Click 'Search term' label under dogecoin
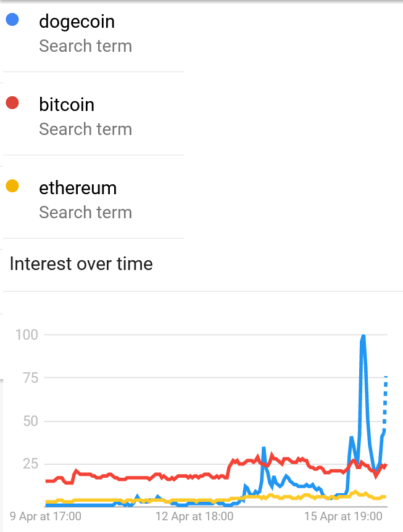The image size is (403, 532). [x=85, y=46]
